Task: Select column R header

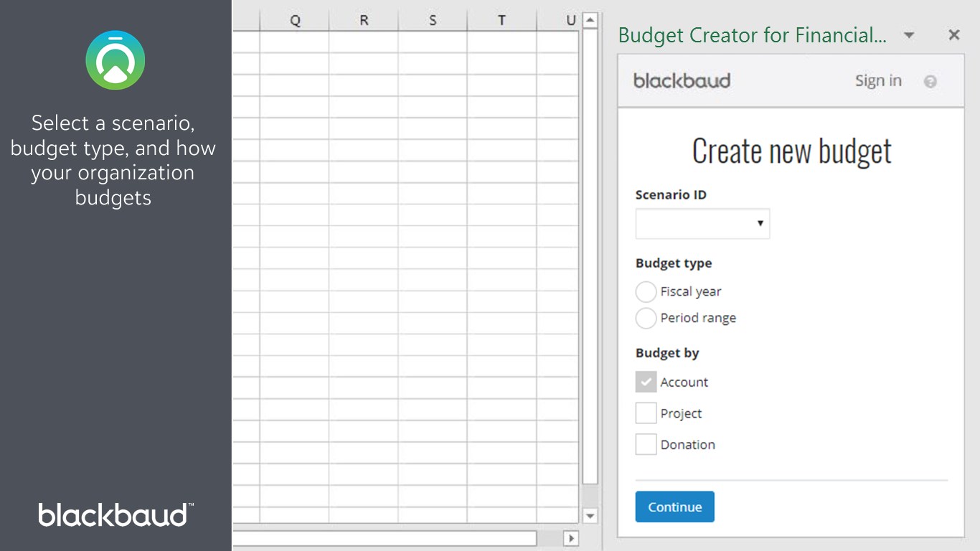Action: pyautogui.click(x=364, y=21)
